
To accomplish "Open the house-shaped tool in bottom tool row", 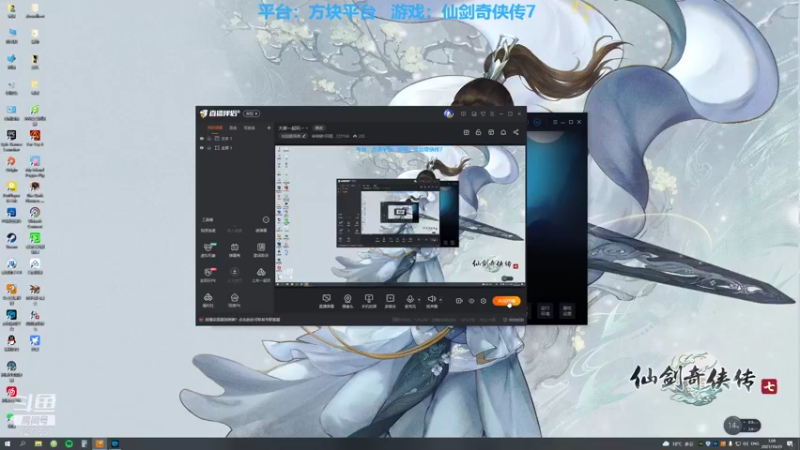I will pyautogui.click(x=235, y=297).
